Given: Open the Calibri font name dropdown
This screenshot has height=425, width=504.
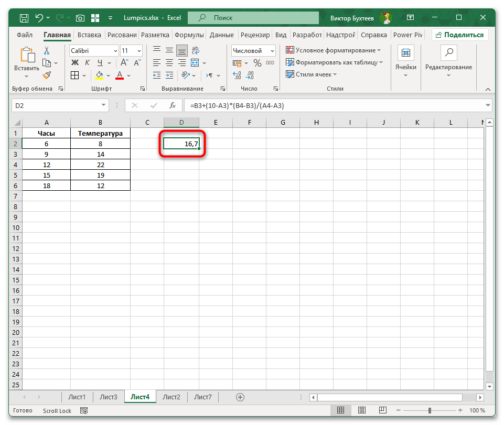Looking at the screenshot, I should pyautogui.click(x=115, y=51).
